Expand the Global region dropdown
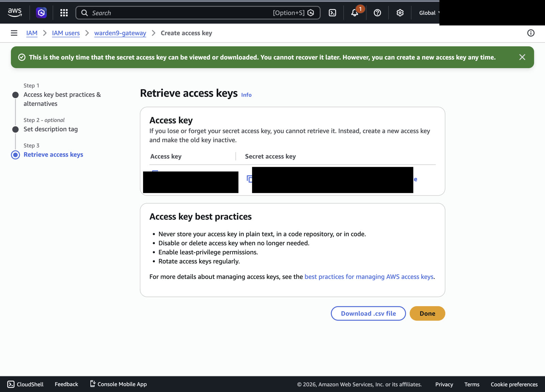This screenshot has width=545, height=392. click(429, 13)
